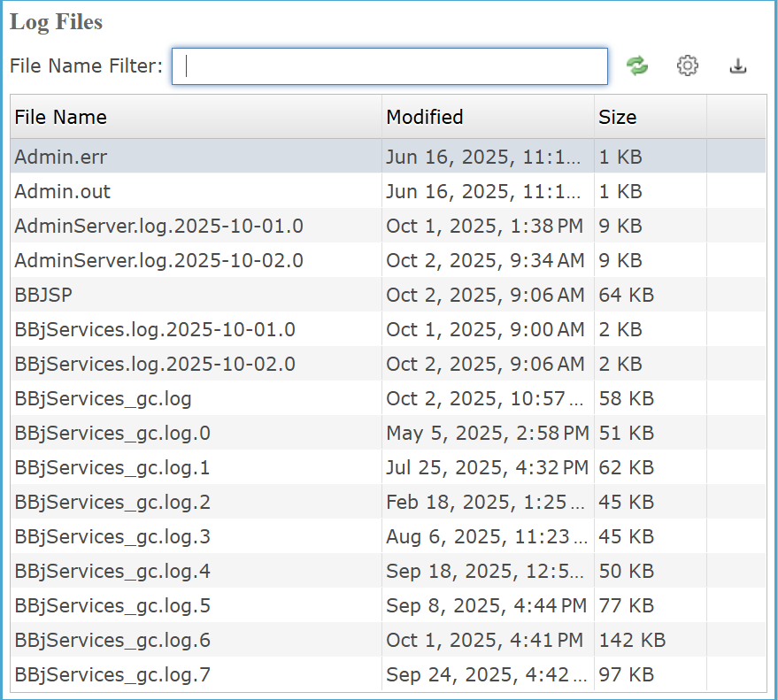Select BBjServices_gc.log.5 row
Viewport: 778px width, 700px height.
[x=112, y=605]
